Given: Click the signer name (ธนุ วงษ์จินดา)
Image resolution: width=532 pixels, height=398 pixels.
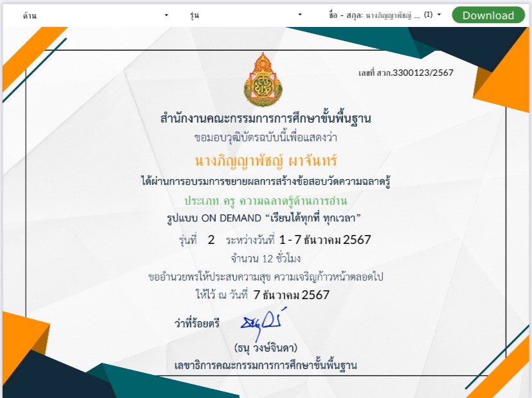Looking at the screenshot, I should pos(265,348).
